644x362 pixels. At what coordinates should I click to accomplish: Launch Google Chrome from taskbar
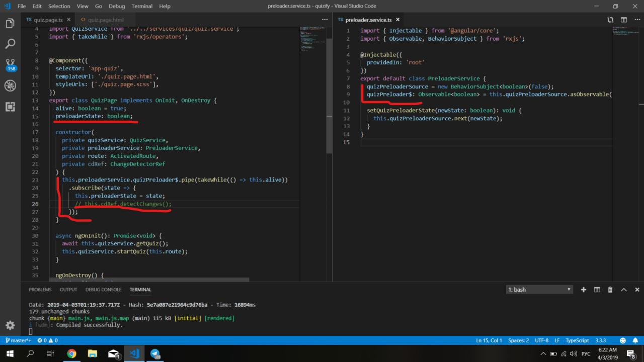72,353
